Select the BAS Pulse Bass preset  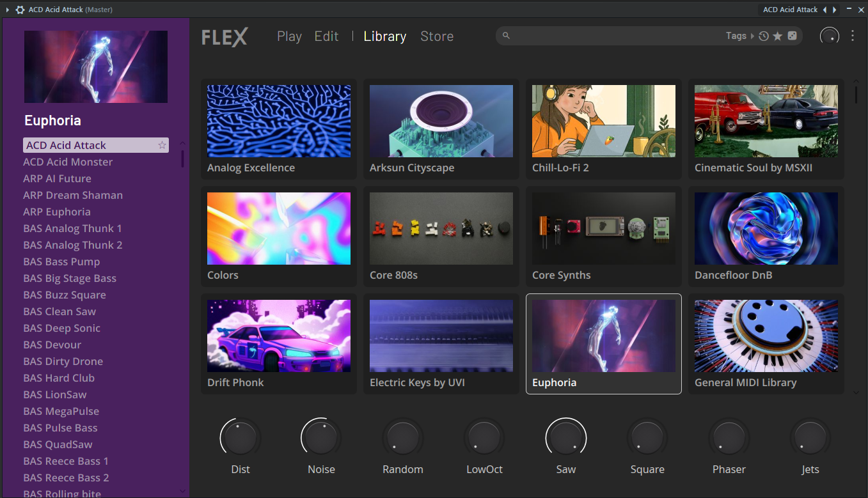pos(60,428)
